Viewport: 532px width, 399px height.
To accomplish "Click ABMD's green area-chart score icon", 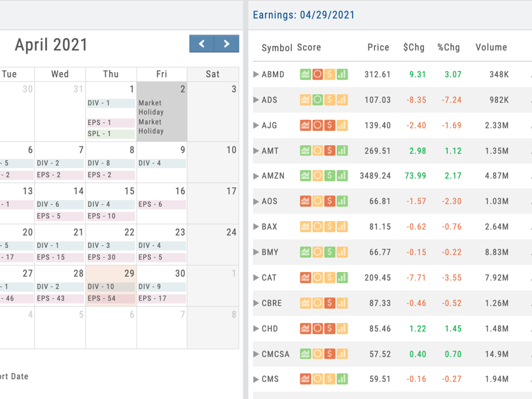I will pyautogui.click(x=306, y=75).
